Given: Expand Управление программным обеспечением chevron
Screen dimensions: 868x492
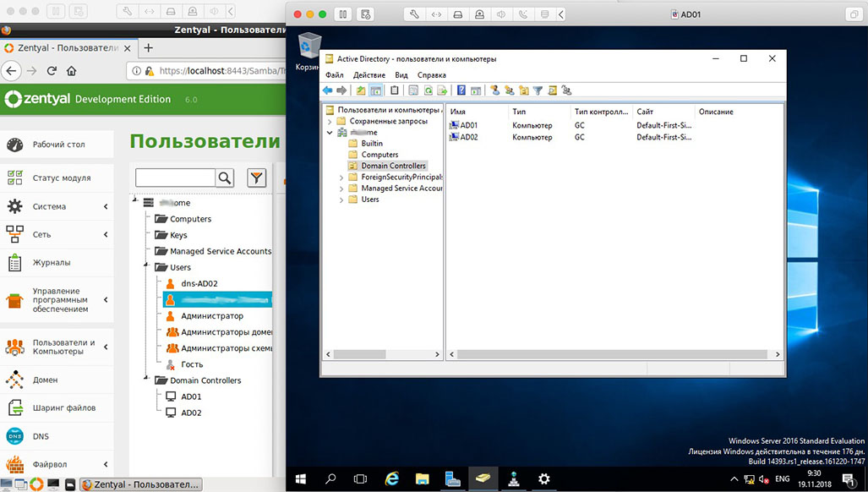Looking at the screenshot, I should pos(105,299).
